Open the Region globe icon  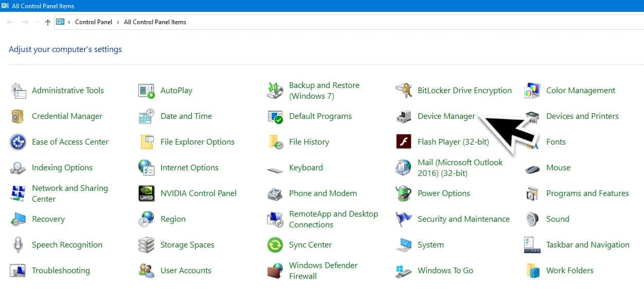(147, 219)
